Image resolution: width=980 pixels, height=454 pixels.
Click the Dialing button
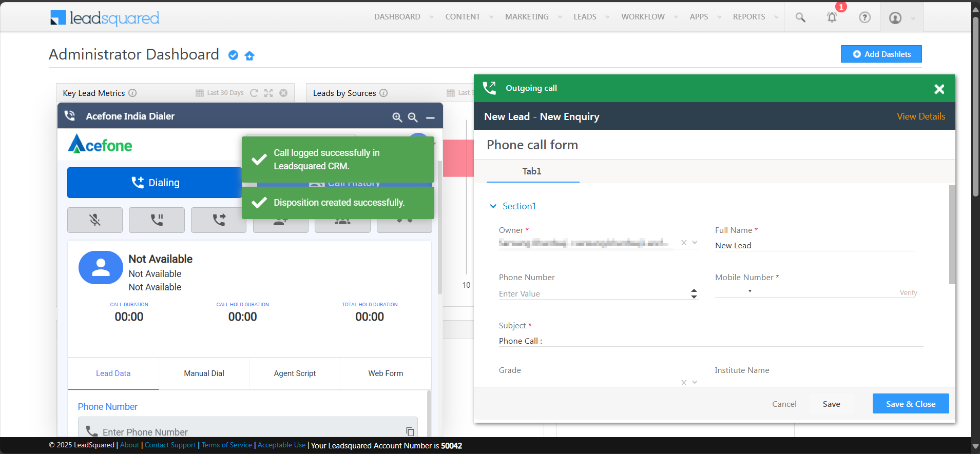click(155, 183)
